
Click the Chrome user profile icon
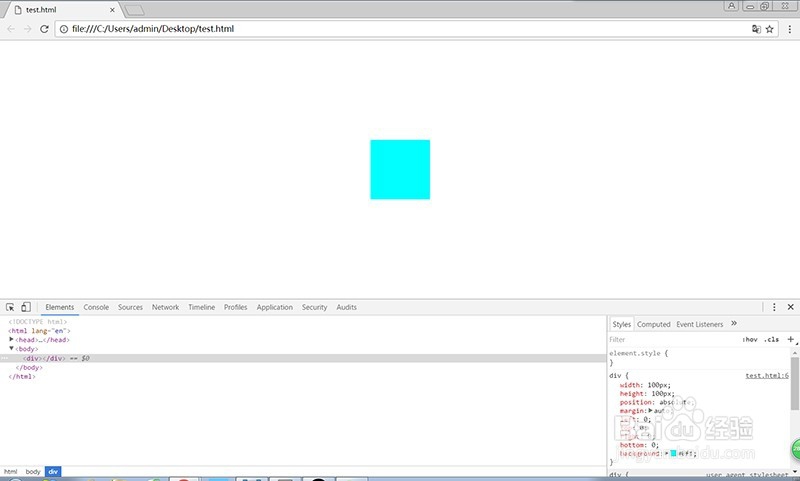tap(732, 6)
